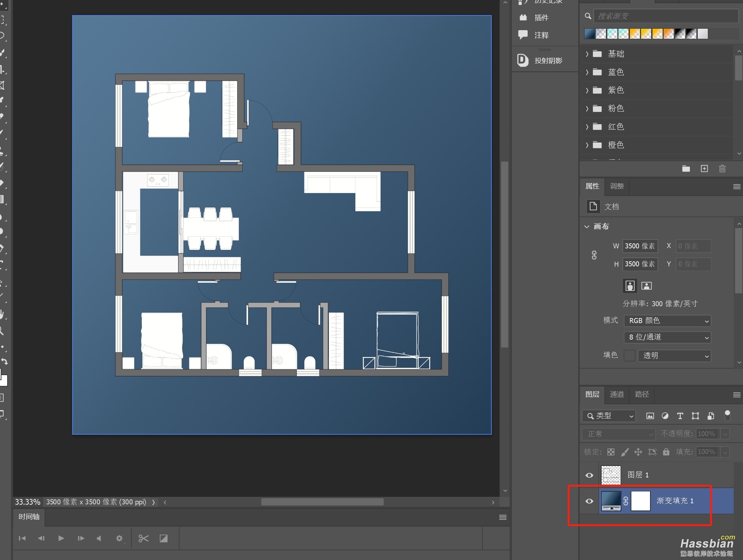Open the Layers panel menu
The height and width of the screenshot is (560, 743).
tap(737, 395)
